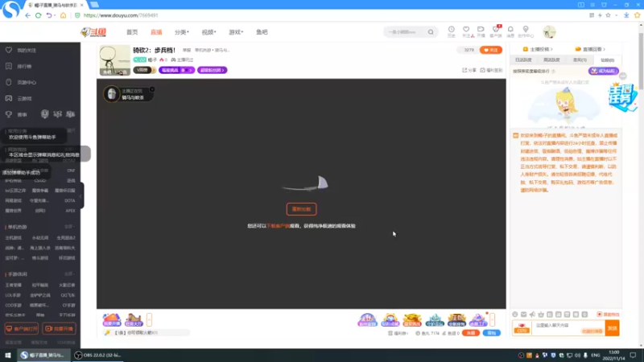Viewport: 644px width, 362px height.
Task: Expand the 福利券 dropdown
Action: pos(398,333)
